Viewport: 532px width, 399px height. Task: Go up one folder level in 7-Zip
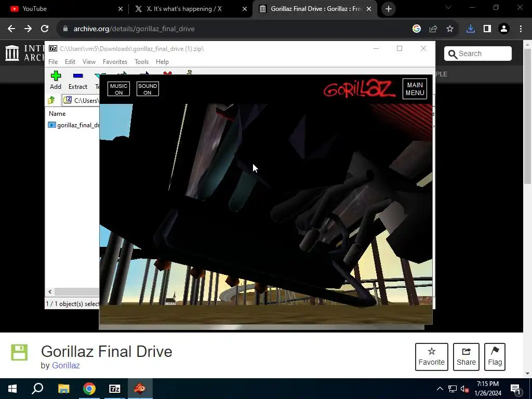51,100
